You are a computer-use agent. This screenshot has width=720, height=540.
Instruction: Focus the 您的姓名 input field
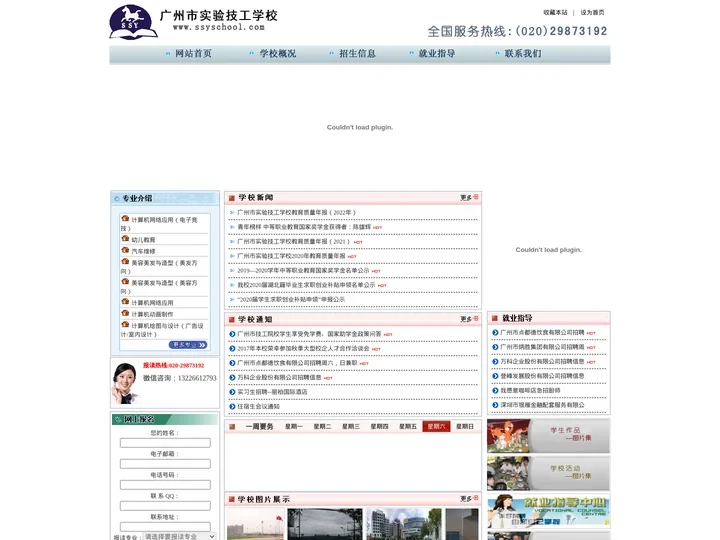(x=165, y=443)
